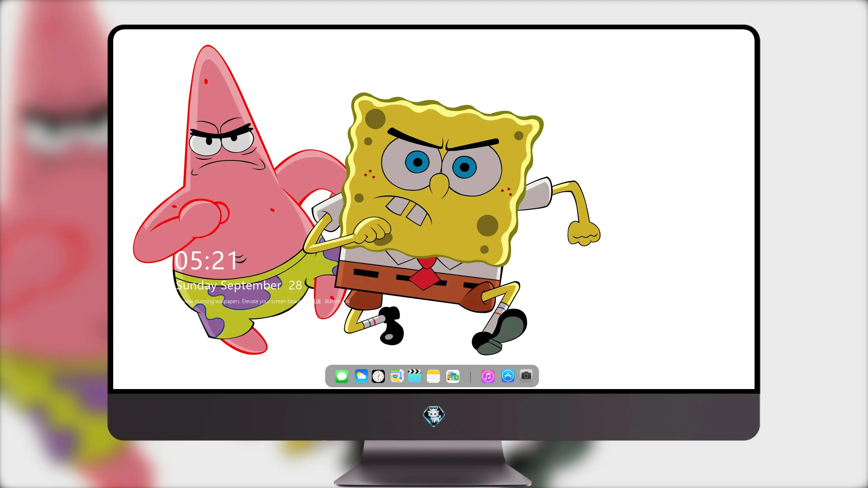Launch the Weather app from the dock
This screenshot has height=488, width=868.
click(361, 376)
